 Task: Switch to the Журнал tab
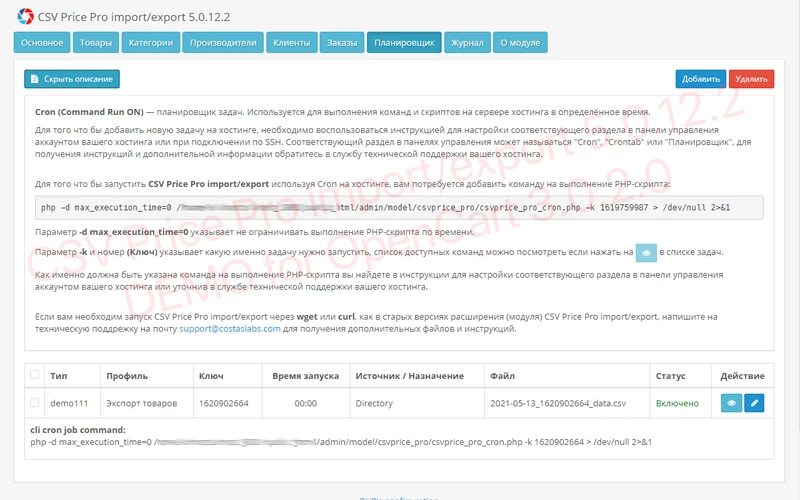coord(467,42)
